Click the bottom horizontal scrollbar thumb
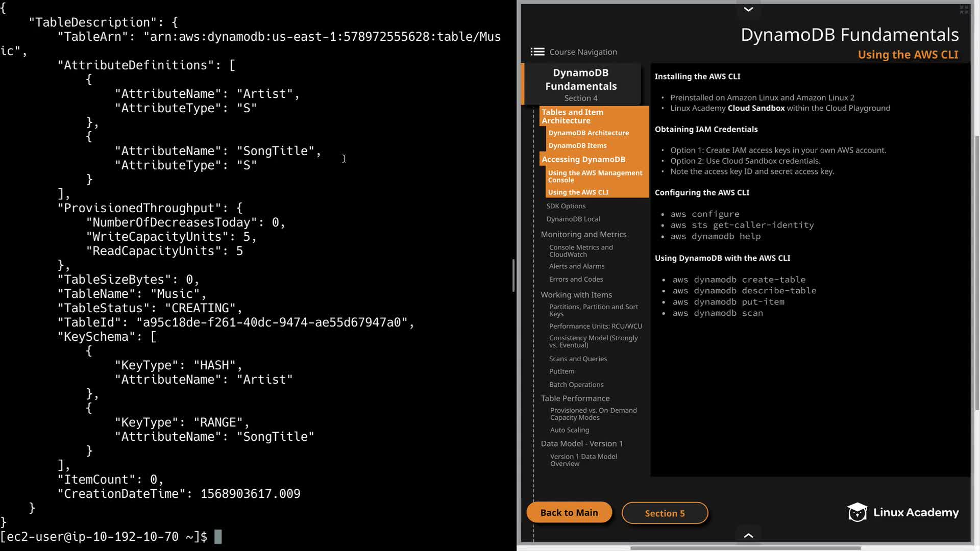Viewport: 980px width, 551px height. [x=745, y=548]
